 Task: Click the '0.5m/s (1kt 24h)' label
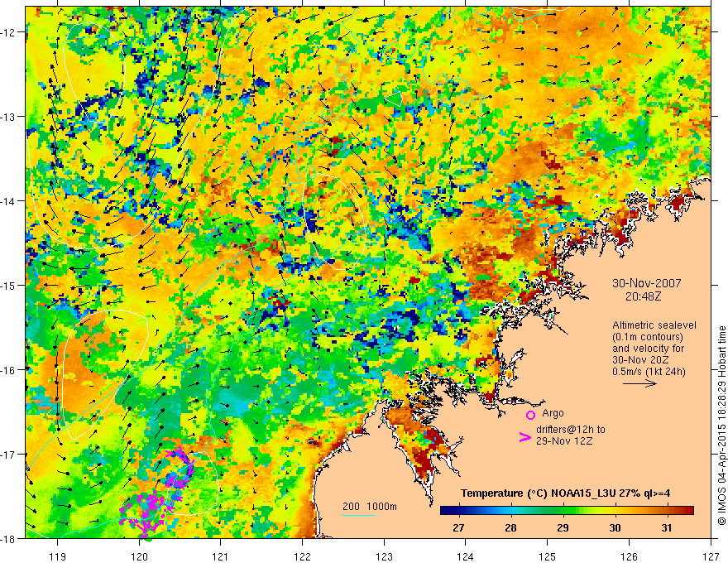[x=649, y=371]
